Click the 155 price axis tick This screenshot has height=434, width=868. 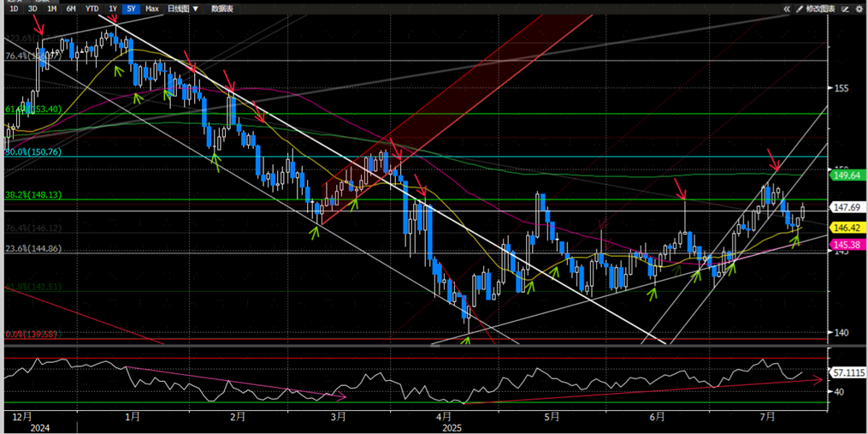click(x=841, y=87)
